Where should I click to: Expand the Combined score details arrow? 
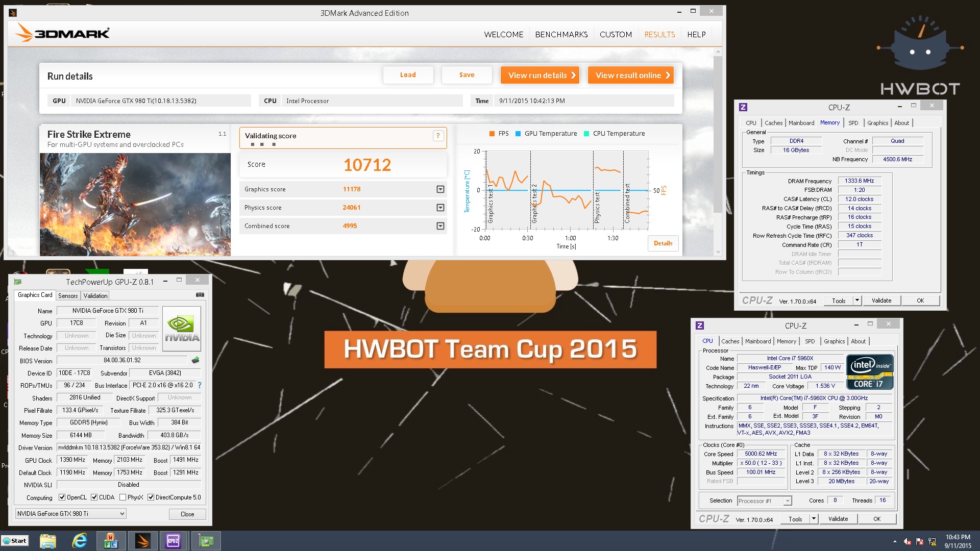point(440,226)
